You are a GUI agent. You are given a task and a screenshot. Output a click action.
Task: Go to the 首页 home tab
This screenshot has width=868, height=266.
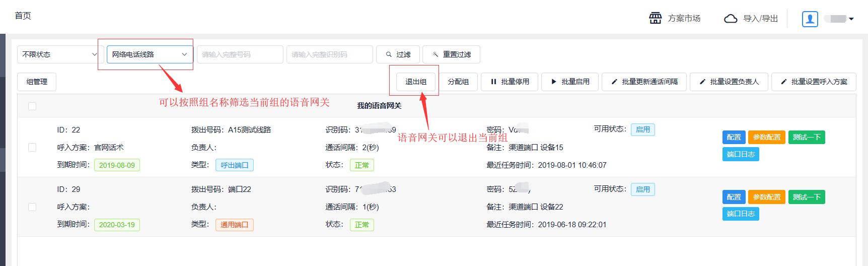click(23, 16)
